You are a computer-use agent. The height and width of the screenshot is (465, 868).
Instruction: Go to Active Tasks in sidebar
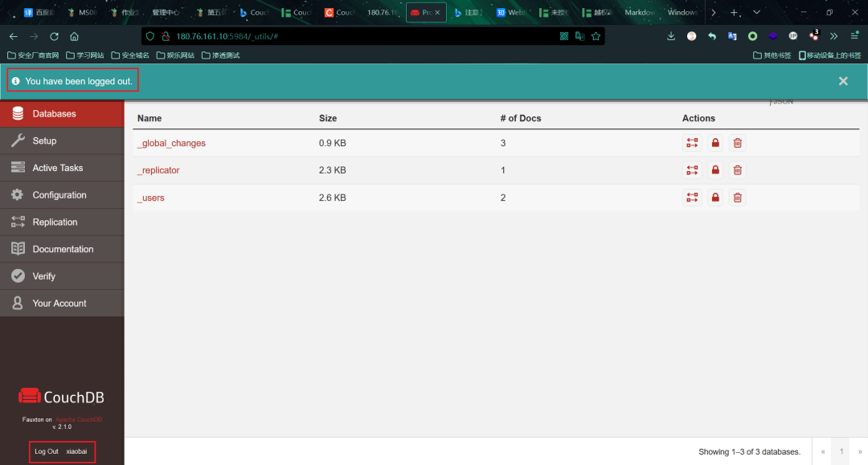[62, 168]
